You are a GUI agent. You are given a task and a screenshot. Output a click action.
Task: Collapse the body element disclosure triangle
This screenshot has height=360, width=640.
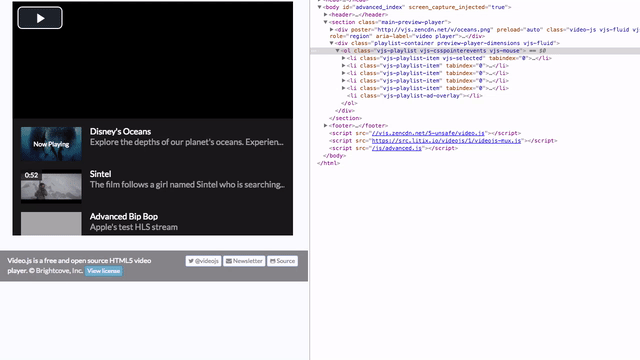coord(320,7)
